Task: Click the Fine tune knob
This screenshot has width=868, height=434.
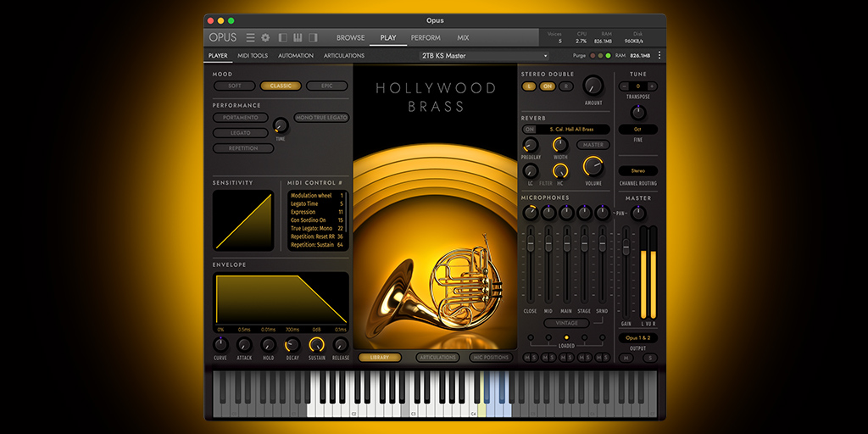Action: click(x=638, y=113)
